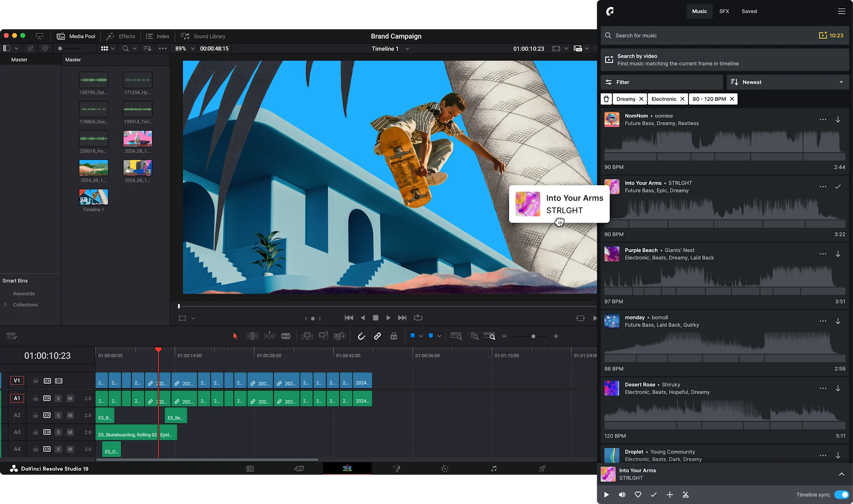The width and height of the screenshot is (853, 504).
Task: Download the NomNom track
Action: coord(838,119)
